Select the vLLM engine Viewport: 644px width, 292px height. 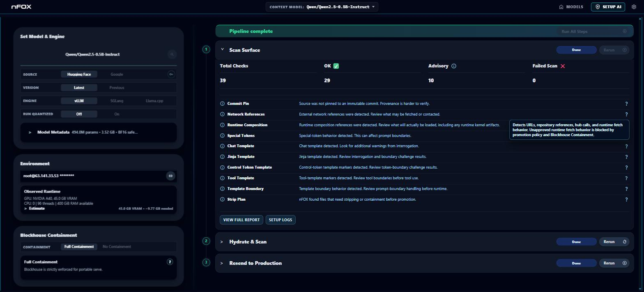79,101
